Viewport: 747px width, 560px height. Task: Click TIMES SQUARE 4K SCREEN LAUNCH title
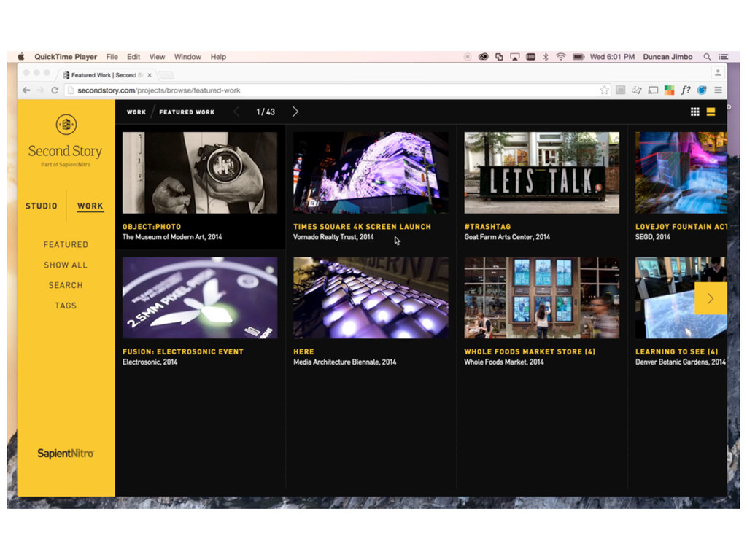click(362, 227)
